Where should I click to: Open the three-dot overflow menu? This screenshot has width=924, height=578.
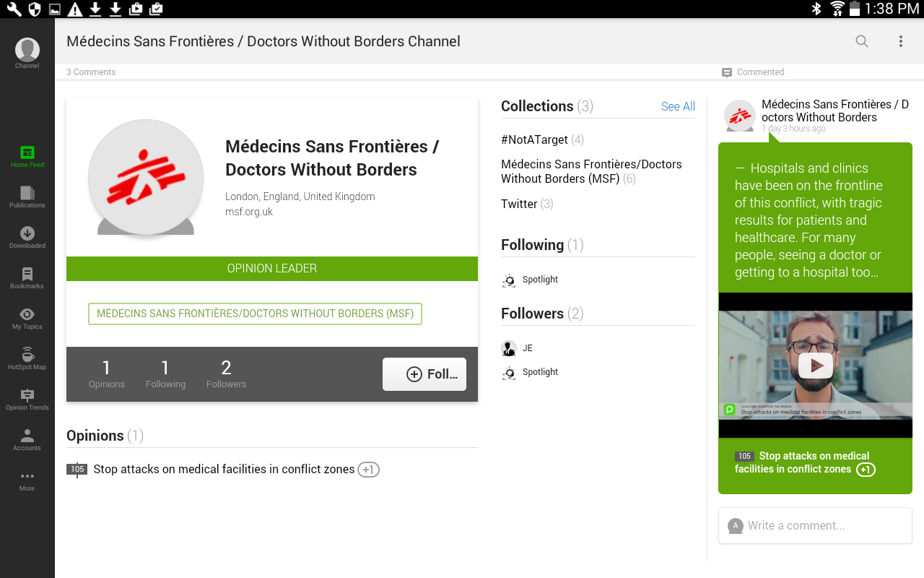(901, 41)
